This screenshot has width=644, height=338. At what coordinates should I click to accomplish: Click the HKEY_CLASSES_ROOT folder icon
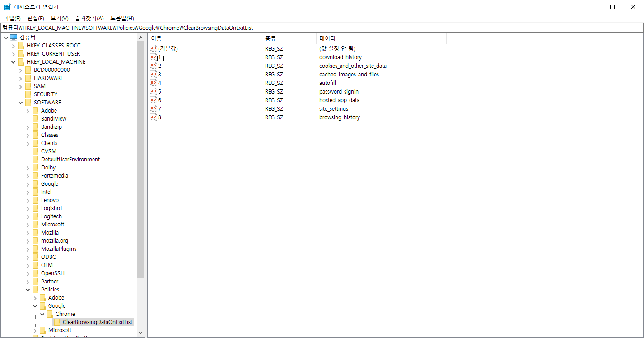point(21,45)
